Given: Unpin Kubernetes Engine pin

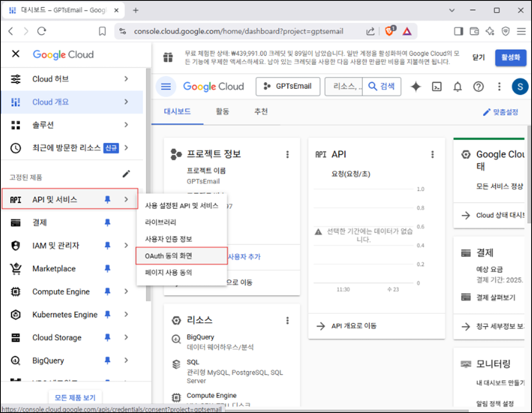Looking at the screenshot, I should 107,314.
